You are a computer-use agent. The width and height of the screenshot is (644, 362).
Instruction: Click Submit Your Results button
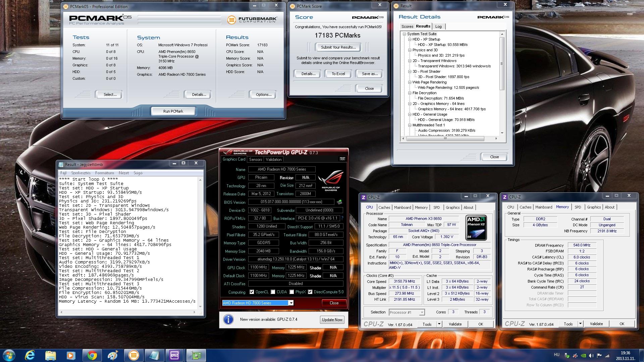coord(338,47)
